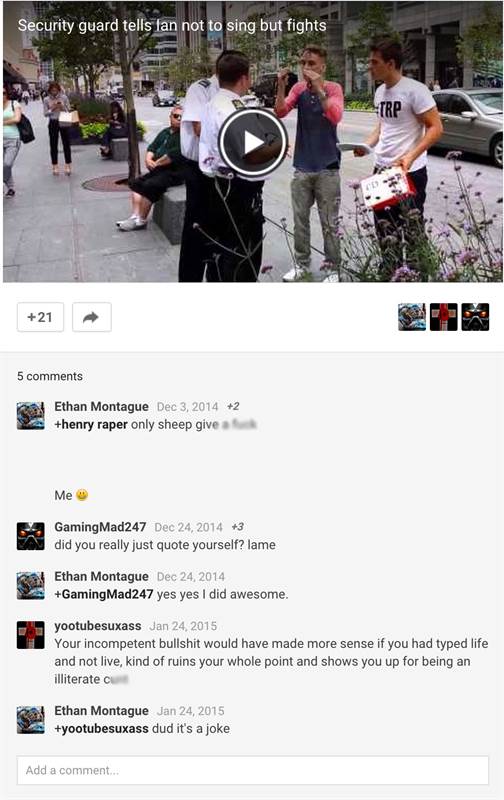This screenshot has width=504, height=800.
Task: Click the video title text overlay
Action: [x=172, y=26]
